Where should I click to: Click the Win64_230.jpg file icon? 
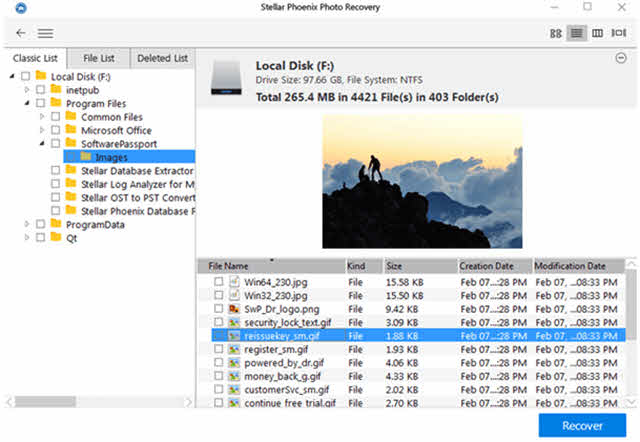pos(234,282)
